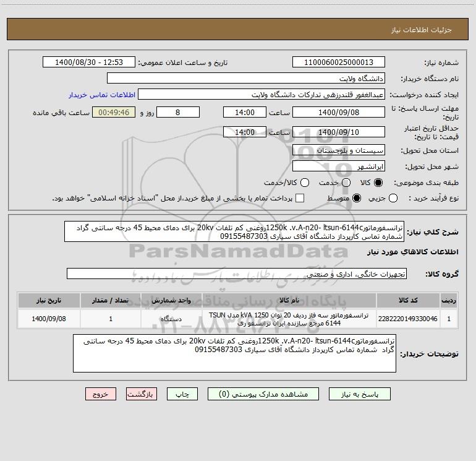Click the remaining days field showing 8

pyautogui.click(x=178, y=112)
